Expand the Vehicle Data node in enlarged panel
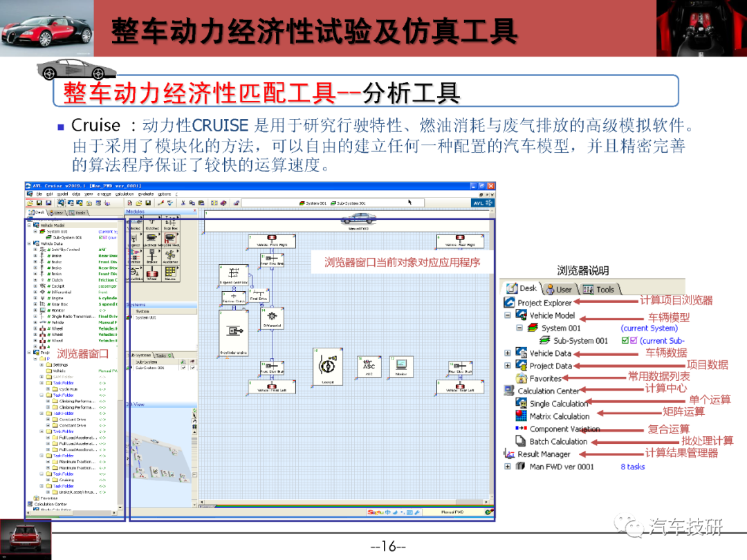This screenshot has height=560, width=747. pyautogui.click(x=508, y=353)
